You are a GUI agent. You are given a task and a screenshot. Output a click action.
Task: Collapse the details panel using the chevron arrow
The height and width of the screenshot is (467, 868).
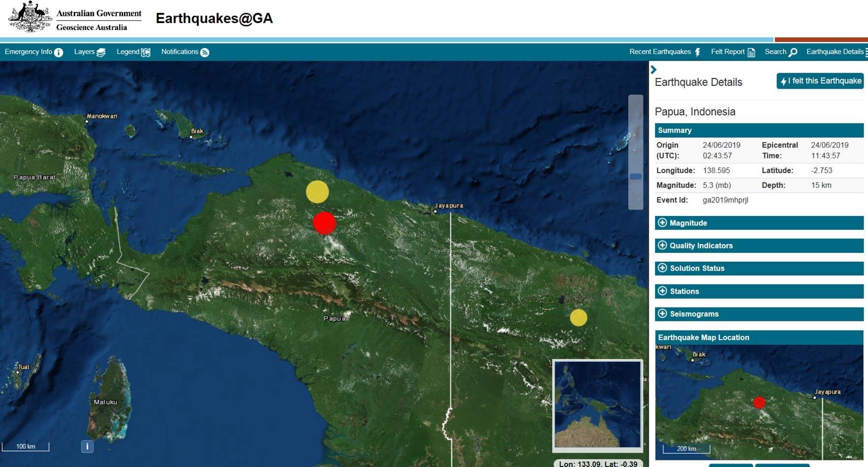(x=654, y=70)
